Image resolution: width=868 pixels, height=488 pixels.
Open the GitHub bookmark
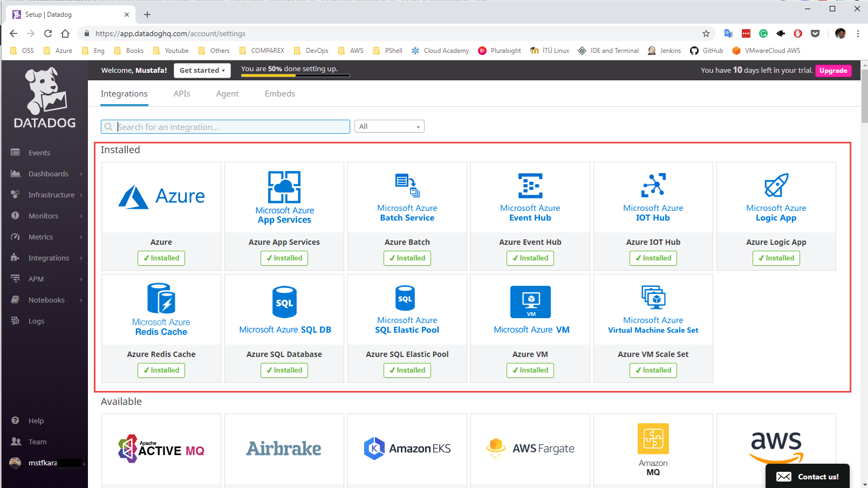click(707, 51)
